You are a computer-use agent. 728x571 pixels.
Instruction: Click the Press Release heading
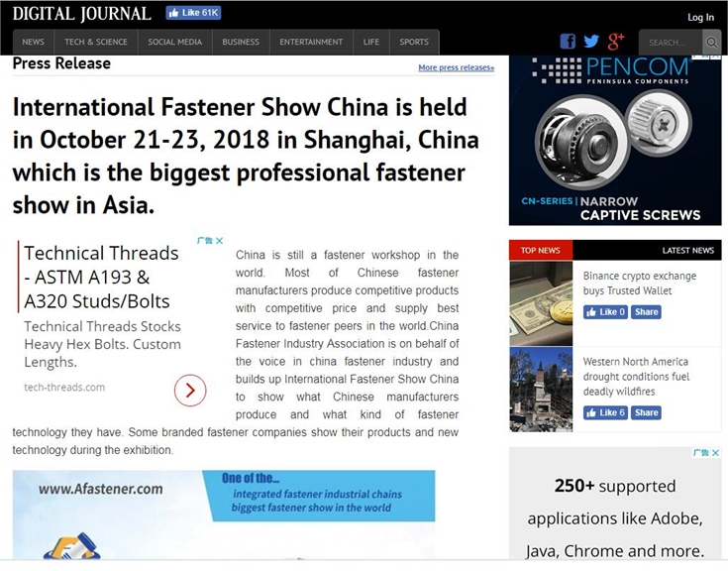click(x=61, y=63)
